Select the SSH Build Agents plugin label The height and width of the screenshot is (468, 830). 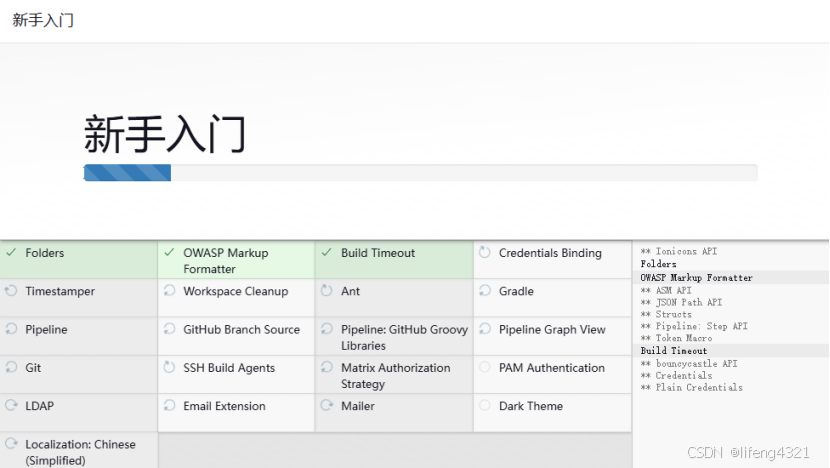[x=229, y=368]
